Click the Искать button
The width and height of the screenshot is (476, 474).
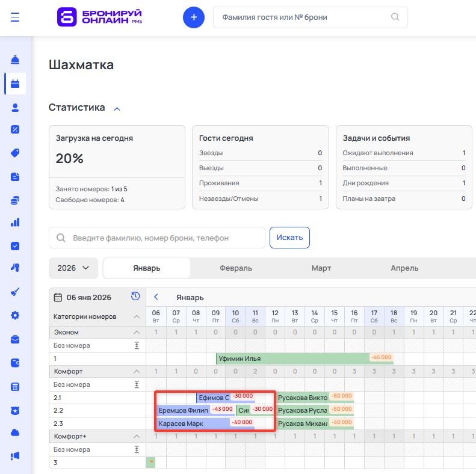point(289,238)
